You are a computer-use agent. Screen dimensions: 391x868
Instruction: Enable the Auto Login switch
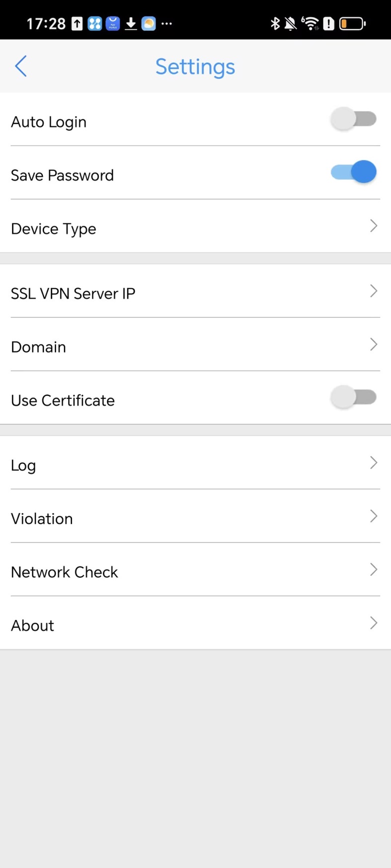tap(353, 119)
